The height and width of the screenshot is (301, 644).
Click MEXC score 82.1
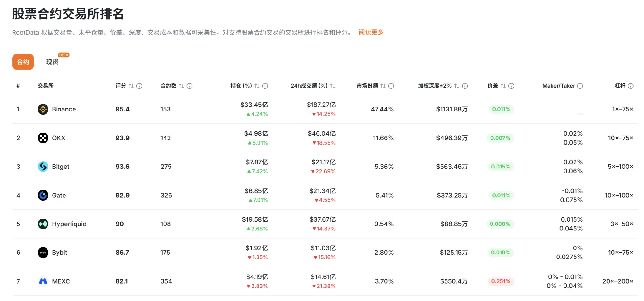point(122,281)
